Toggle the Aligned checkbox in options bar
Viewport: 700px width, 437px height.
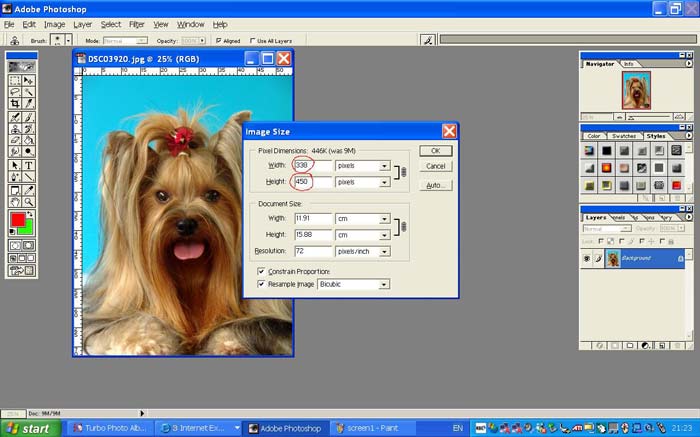(x=219, y=41)
